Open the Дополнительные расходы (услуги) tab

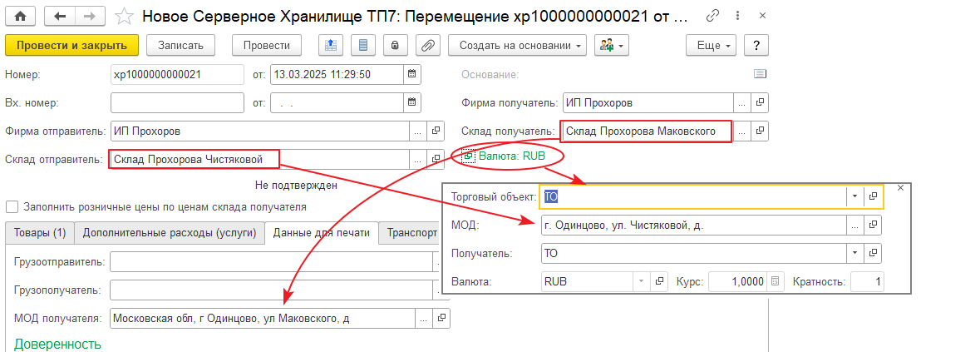170,233
